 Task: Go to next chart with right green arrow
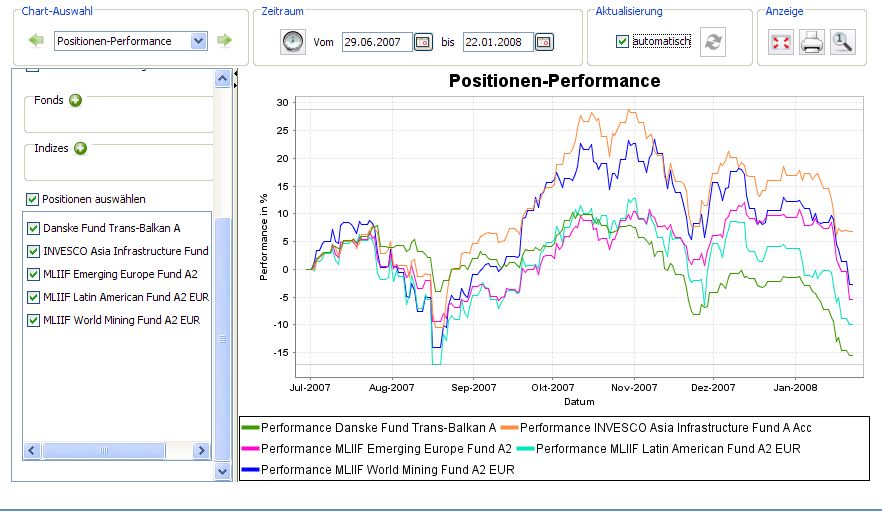(x=224, y=40)
